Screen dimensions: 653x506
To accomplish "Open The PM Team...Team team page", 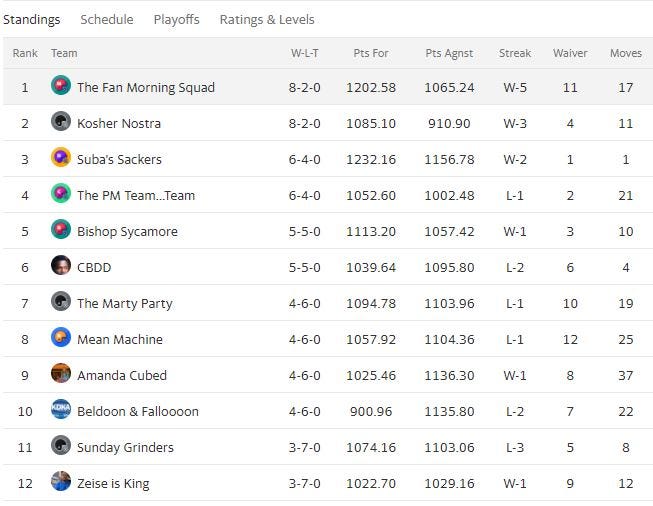I will click(136, 195).
